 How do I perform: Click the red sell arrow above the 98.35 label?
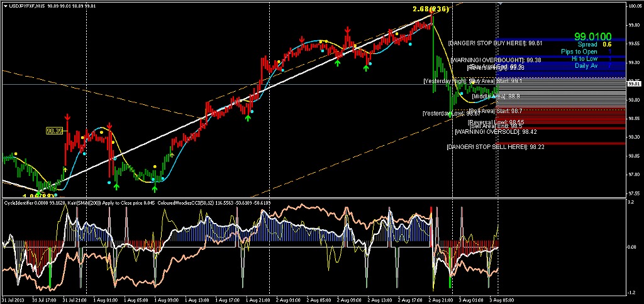(x=67, y=119)
